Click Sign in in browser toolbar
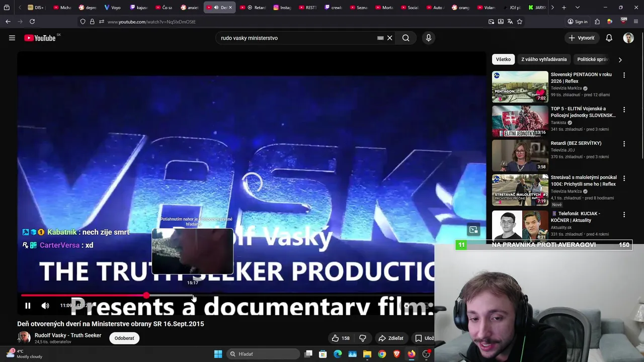Screen dimensions: 644x362 click(578, 22)
